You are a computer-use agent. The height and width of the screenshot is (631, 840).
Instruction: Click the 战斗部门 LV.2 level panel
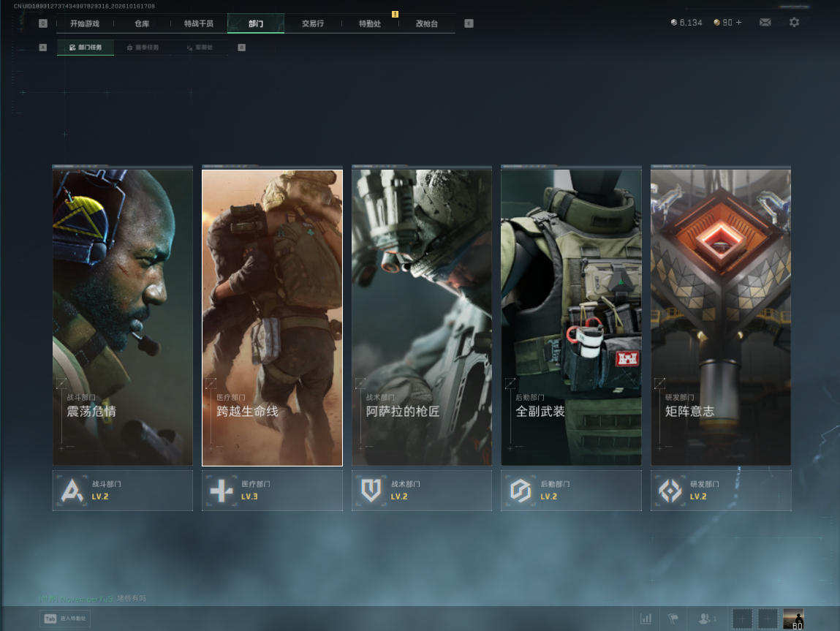pyautogui.click(x=123, y=490)
